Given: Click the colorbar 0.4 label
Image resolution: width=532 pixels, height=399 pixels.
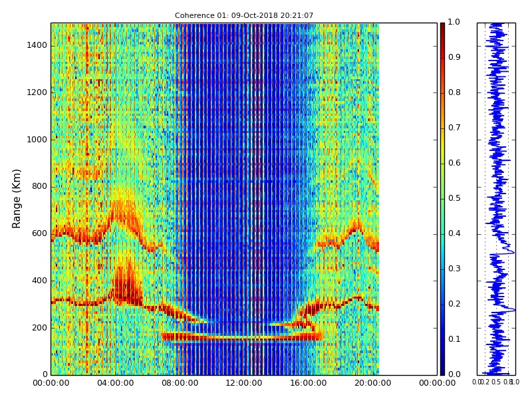Looking at the screenshot, I should pyautogui.click(x=454, y=233).
